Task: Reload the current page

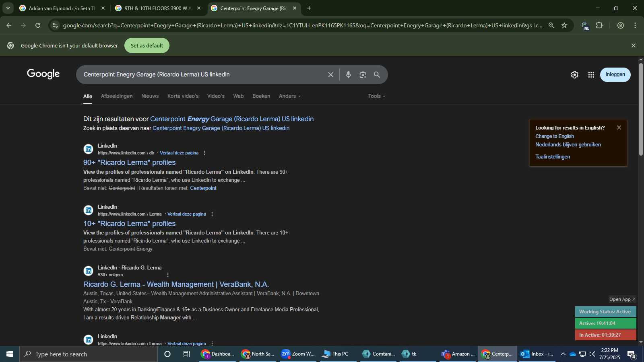Action: [x=38, y=25]
